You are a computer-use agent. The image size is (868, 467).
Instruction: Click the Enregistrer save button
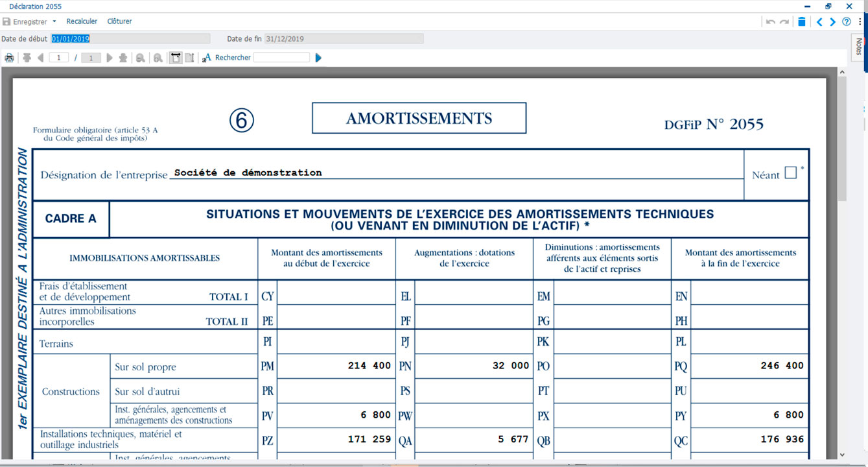25,21
